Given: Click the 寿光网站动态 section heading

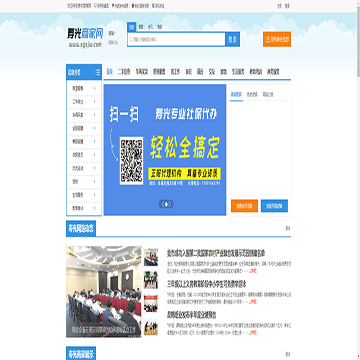Looking at the screenshot, I should point(81,229).
